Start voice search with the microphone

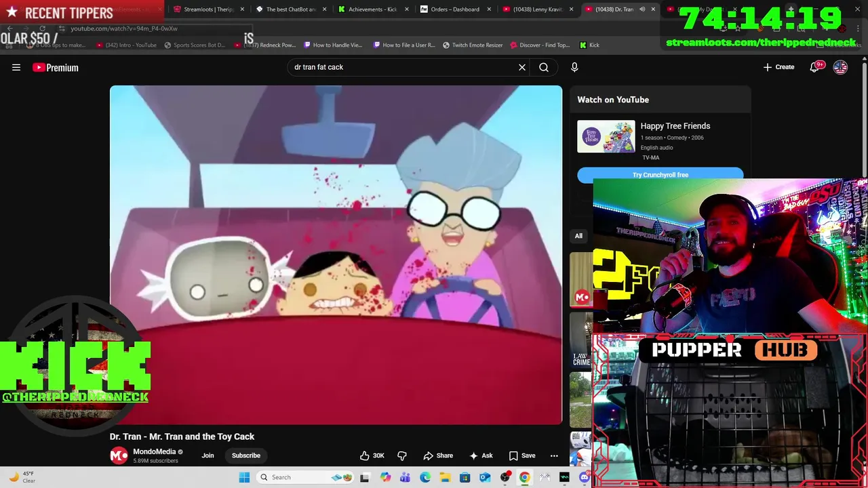(x=574, y=67)
